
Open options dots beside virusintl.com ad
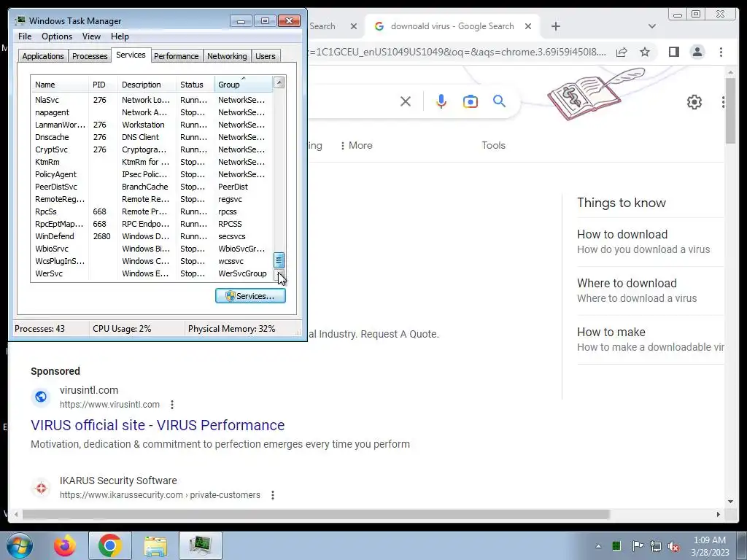coord(172,405)
